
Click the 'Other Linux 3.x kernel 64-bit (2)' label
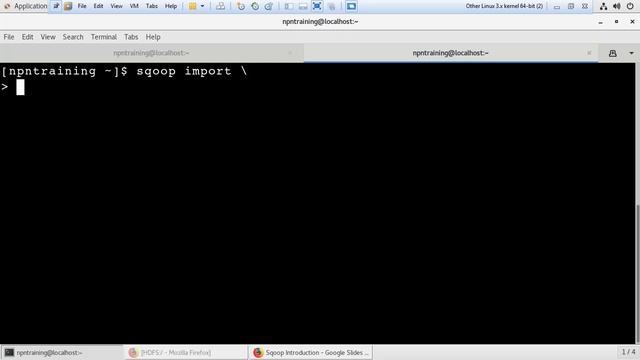pyautogui.click(x=504, y=6)
